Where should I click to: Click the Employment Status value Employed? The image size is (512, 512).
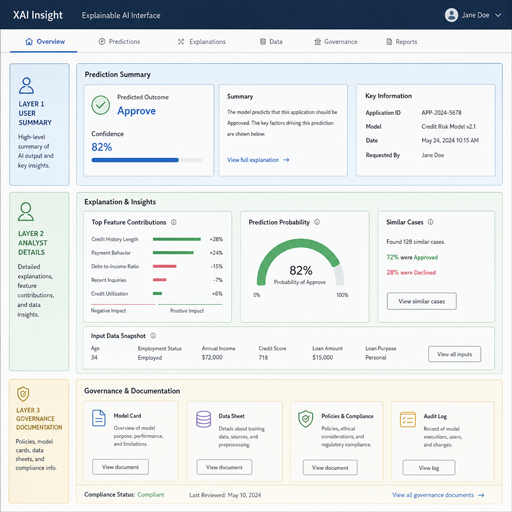[x=150, y=358]
